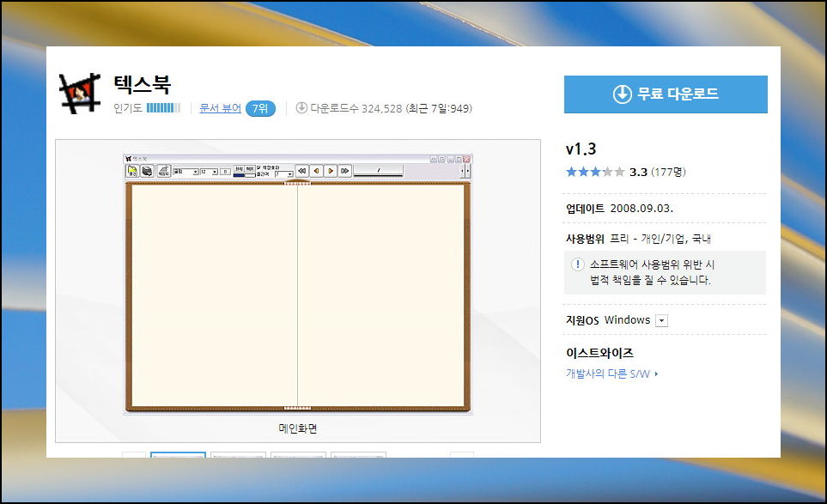Click the previous page orange arrow

pyautogui.click(x=316, y=171)
